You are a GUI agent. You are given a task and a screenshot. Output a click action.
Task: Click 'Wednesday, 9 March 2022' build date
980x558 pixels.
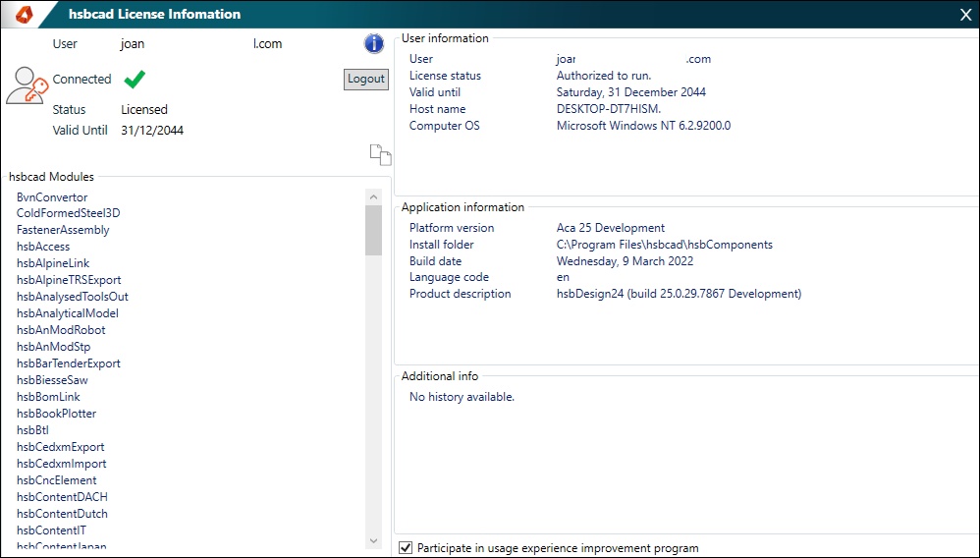click(625, 261)
